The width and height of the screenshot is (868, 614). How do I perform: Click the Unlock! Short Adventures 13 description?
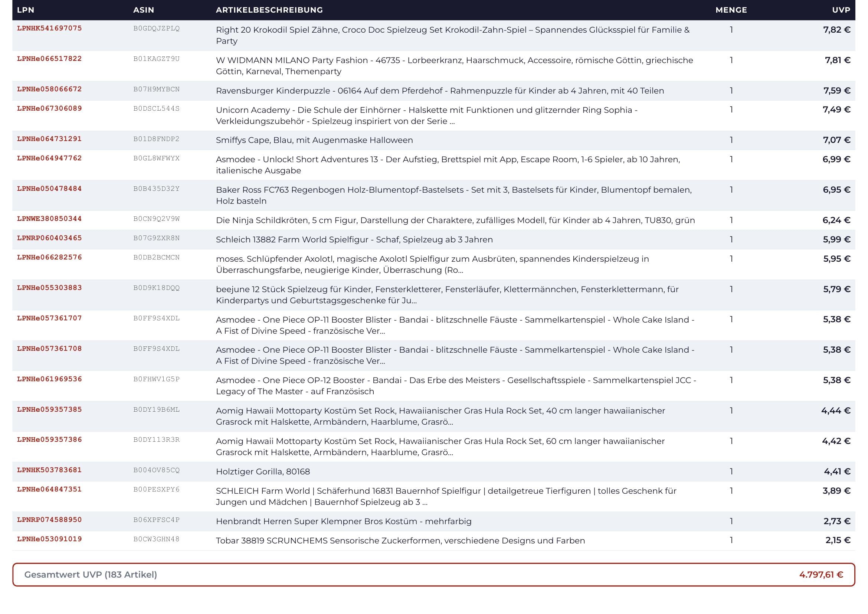click(448, 165)
